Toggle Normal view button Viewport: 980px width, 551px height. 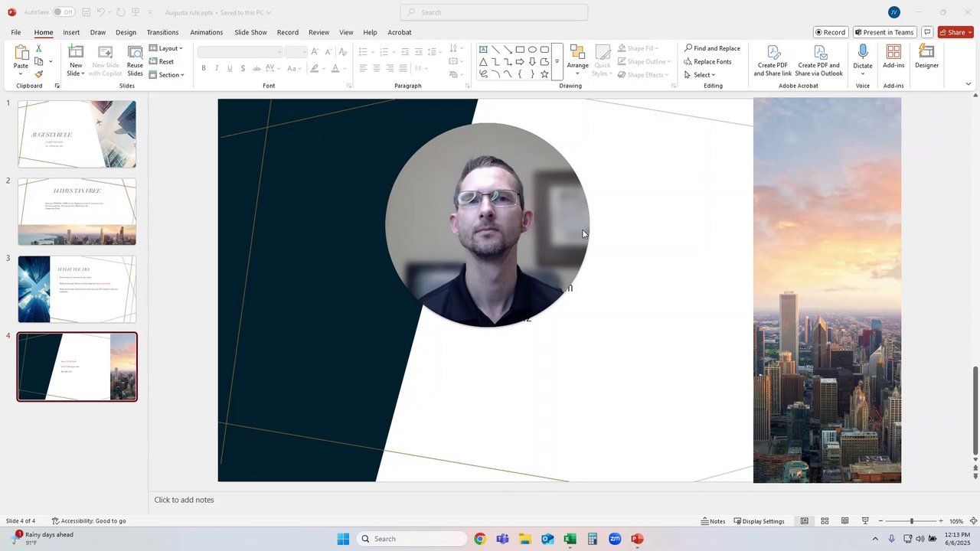[804, 521]
